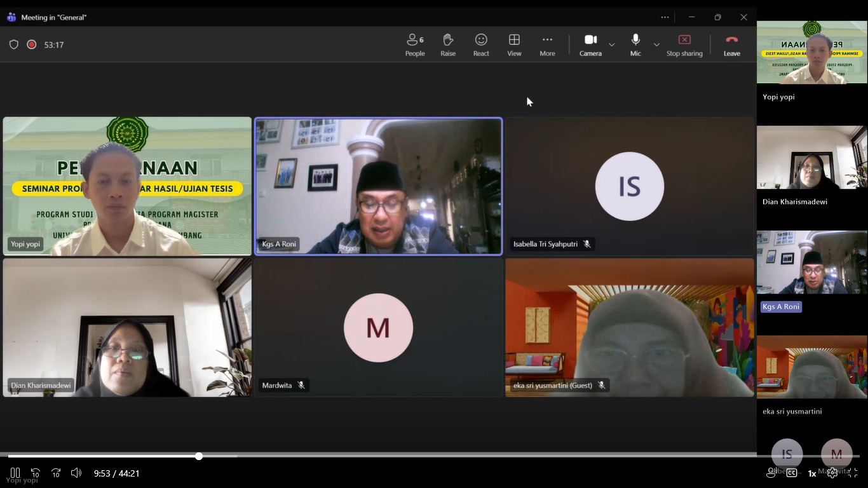Click the More actions button in toolbar
The height and width of the screenshot is (488, 868).
[547, 44]
